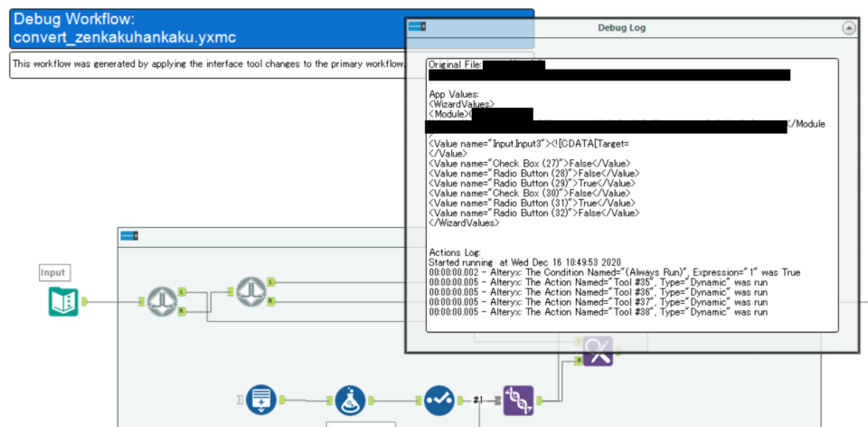Collapse the Debug Log container with arrow

tap(849, 28)
